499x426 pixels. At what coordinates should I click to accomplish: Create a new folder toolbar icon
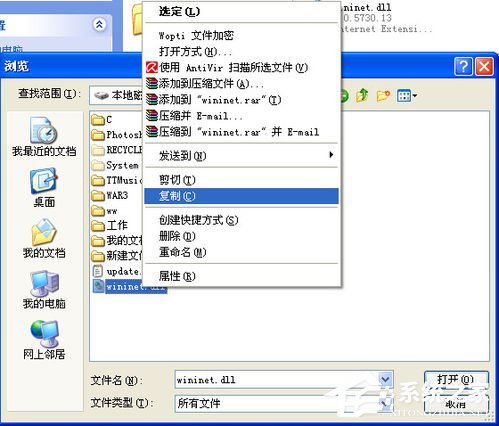[x=383, y=96]
